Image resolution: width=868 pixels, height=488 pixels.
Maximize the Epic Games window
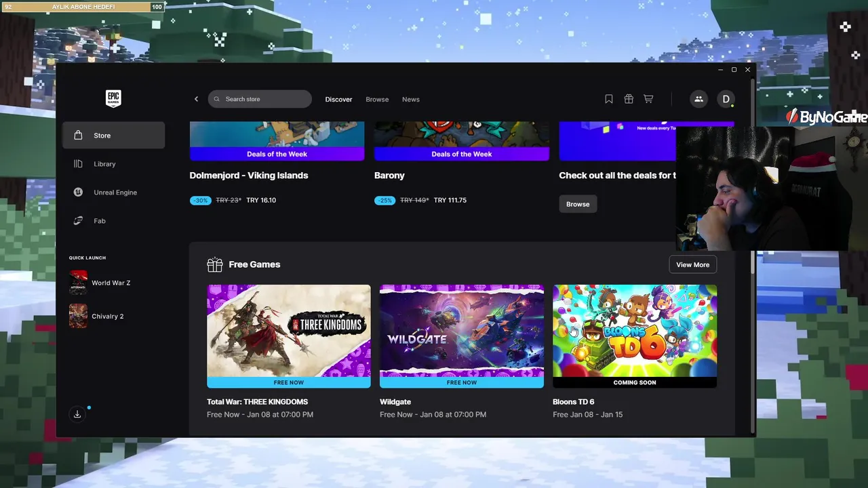pos(734,70)
